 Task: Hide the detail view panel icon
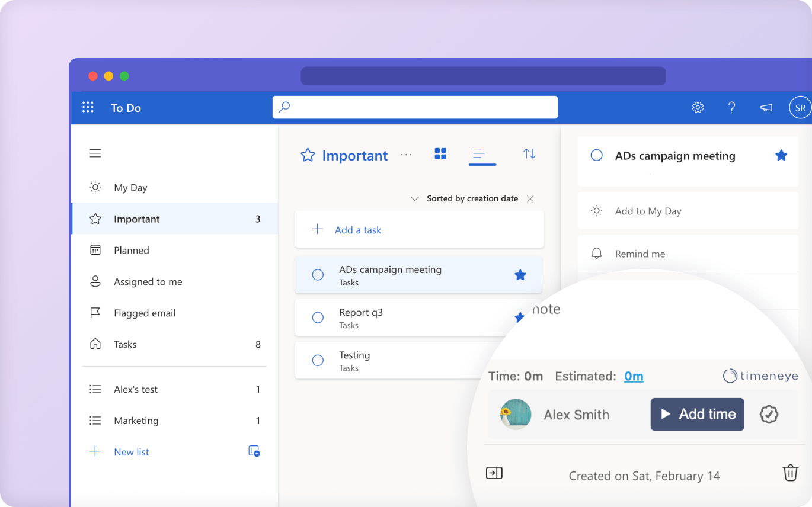[x=494, y=473]
